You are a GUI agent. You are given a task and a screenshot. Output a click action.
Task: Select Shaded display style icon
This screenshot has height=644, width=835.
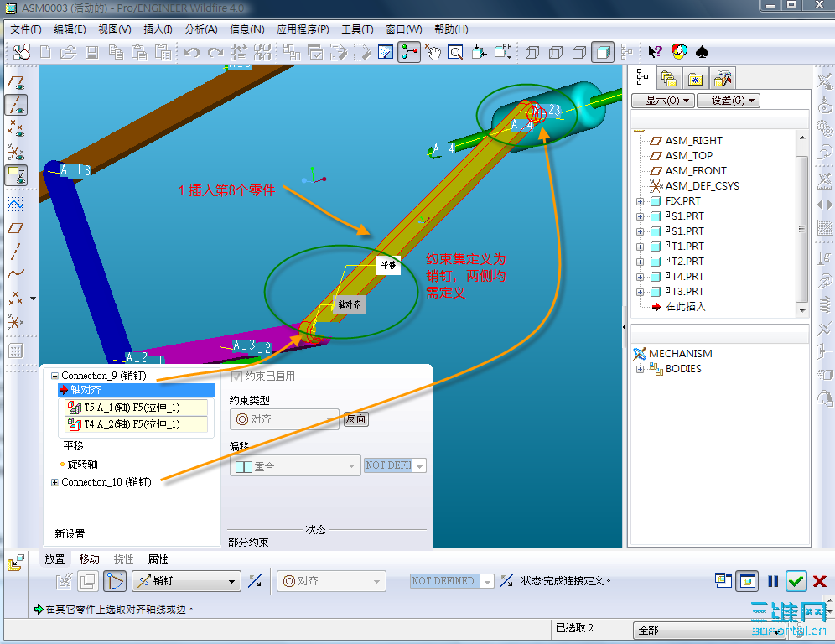(602, 52)
